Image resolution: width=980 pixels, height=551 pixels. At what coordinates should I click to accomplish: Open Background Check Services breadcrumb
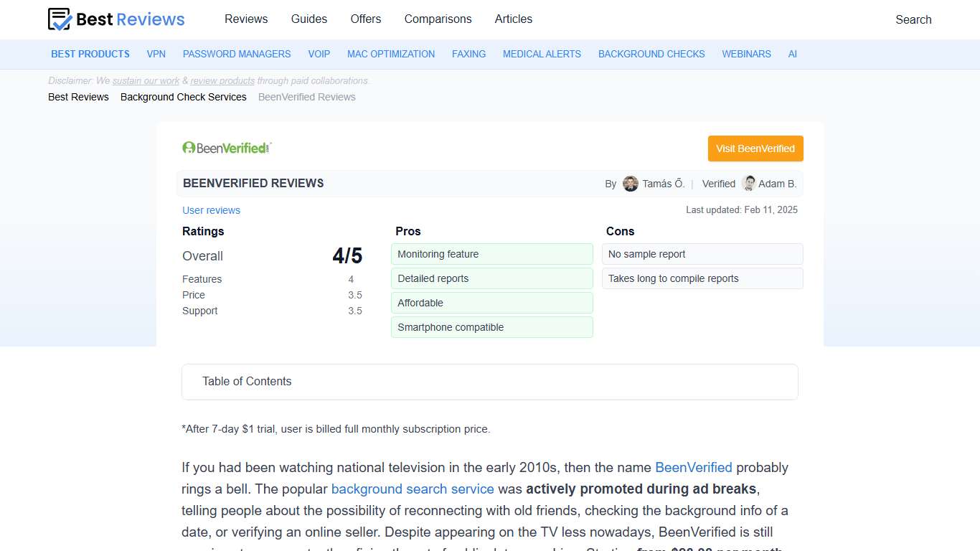183,97
